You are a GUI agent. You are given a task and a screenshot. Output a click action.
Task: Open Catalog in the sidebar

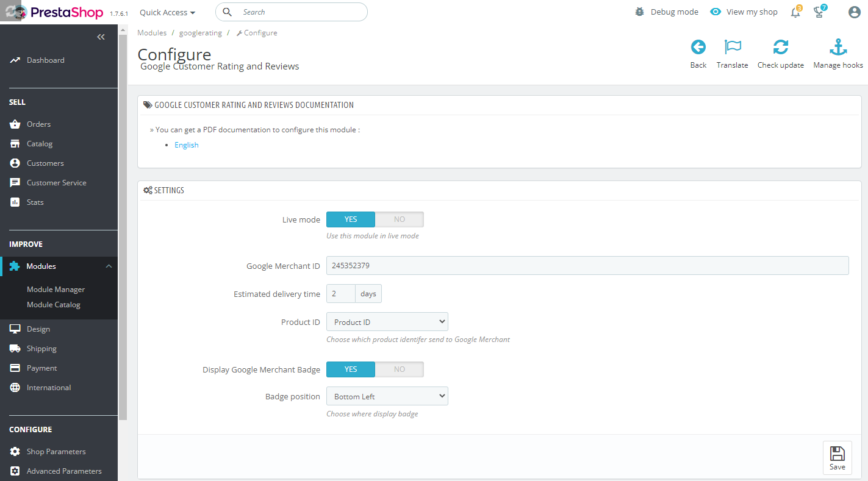[x=40, y=143]
